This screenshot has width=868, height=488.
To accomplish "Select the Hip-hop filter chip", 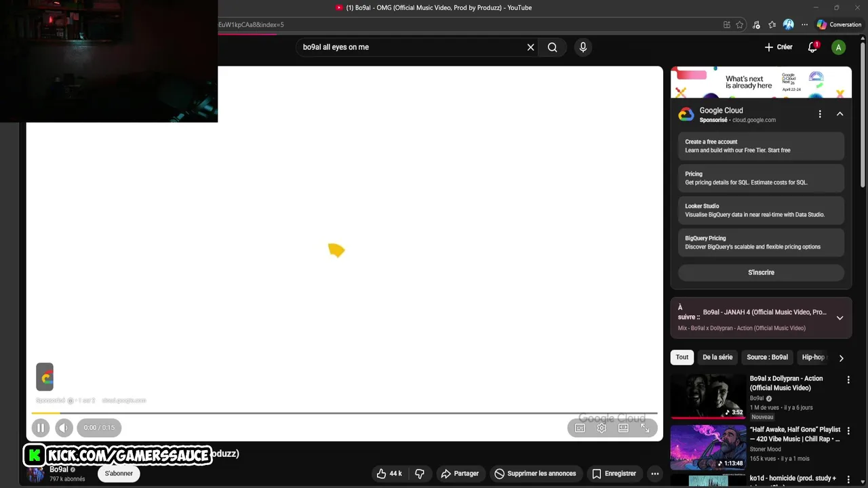I will pyautogui.click(x=812, y=357).
